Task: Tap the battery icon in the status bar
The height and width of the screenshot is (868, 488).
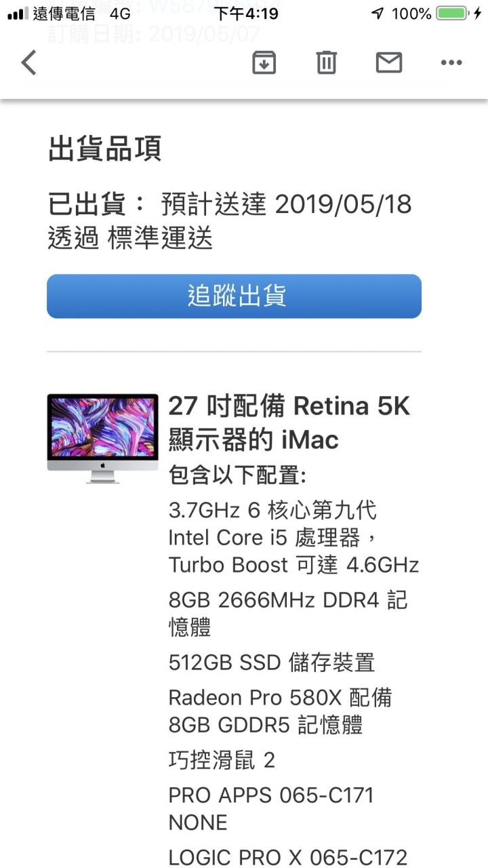Action: (453, 13)
